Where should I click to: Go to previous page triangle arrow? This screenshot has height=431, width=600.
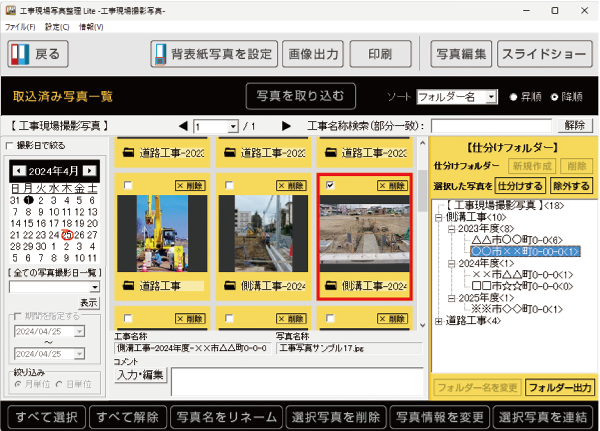(183, 126)
